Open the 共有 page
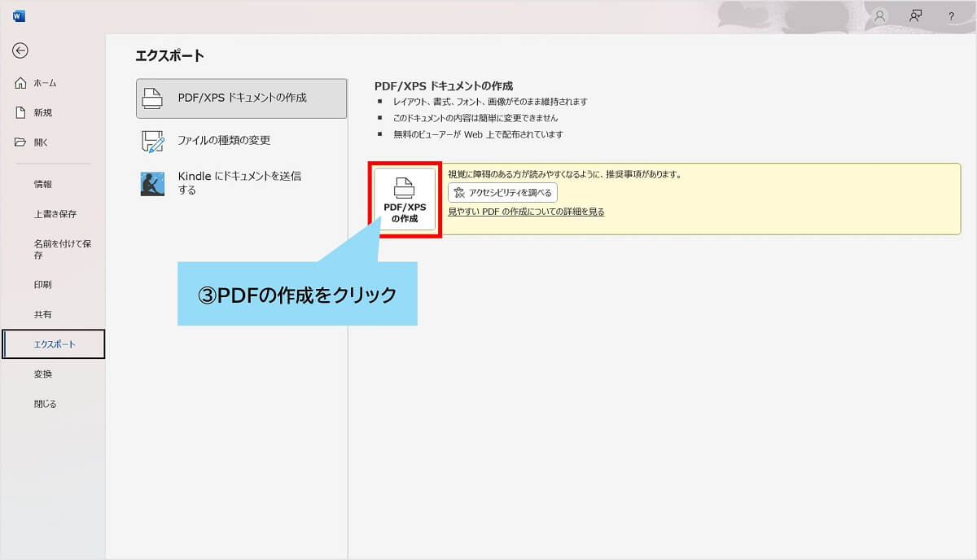977x560 pixels. (42, 314)
